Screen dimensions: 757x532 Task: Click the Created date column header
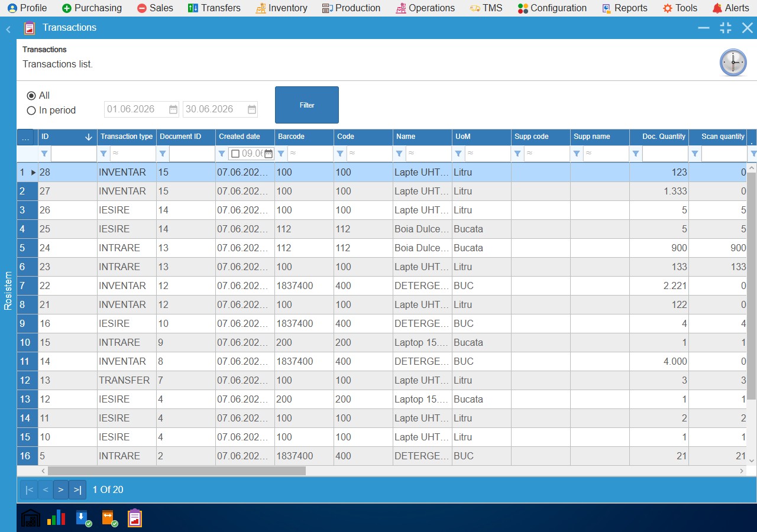pyautogui.click(x=245, y=137)
